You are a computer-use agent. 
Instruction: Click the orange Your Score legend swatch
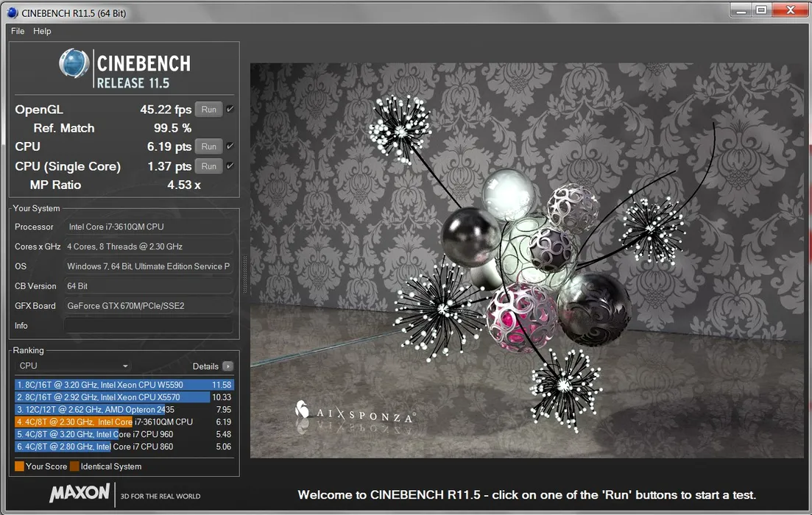(x=20, y=466)
